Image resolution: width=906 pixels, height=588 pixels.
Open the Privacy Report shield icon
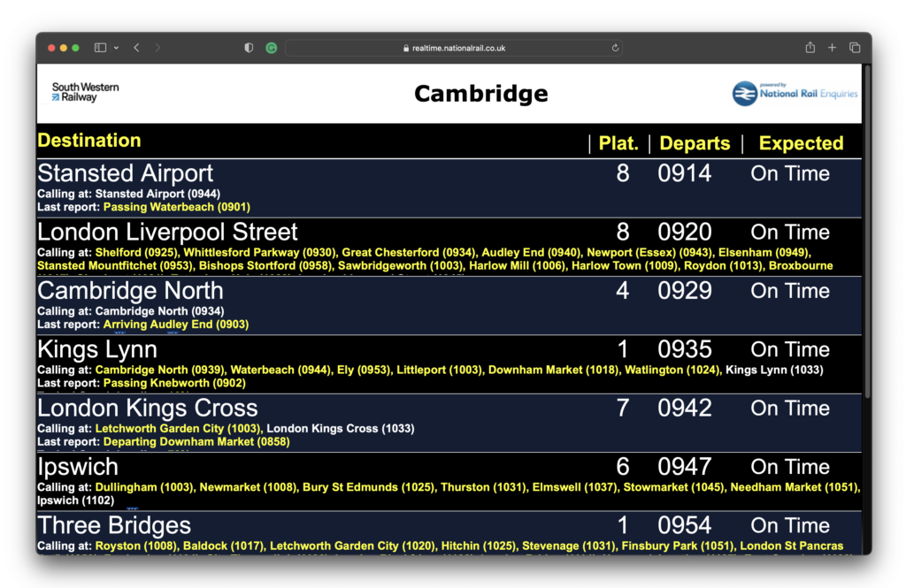(x=249, y=48)
